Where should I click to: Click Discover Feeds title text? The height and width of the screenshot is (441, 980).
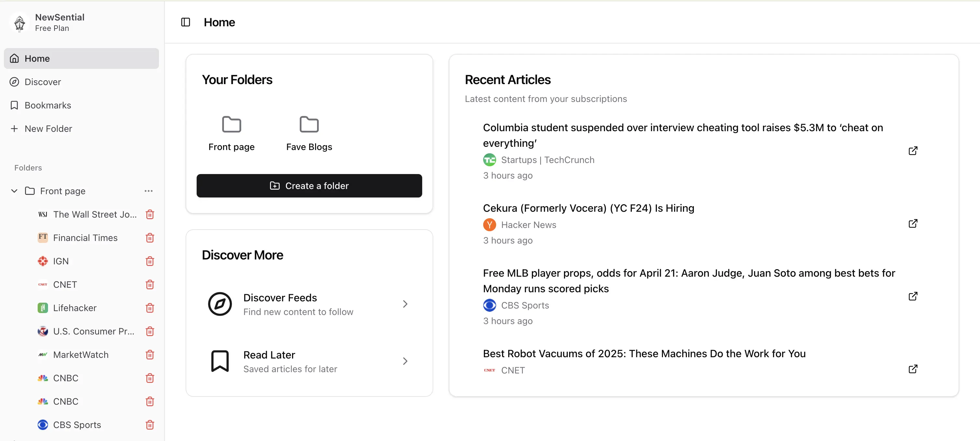tap(280, 297)
